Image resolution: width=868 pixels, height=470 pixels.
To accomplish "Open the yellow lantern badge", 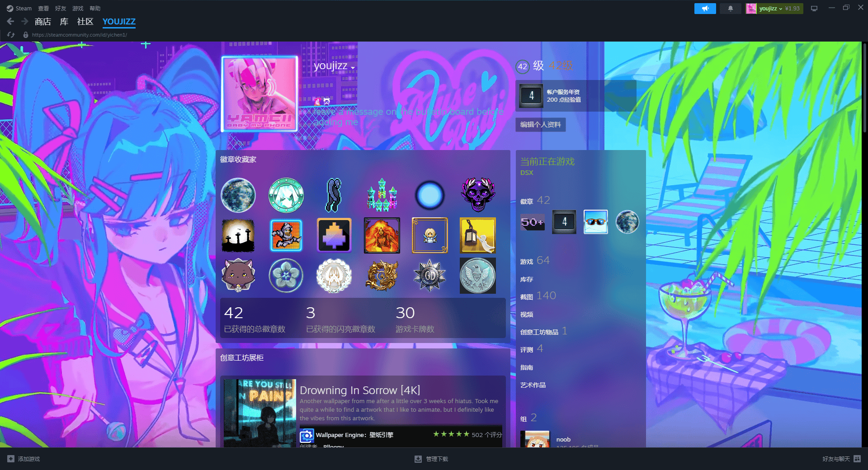I will pos(478,235).
